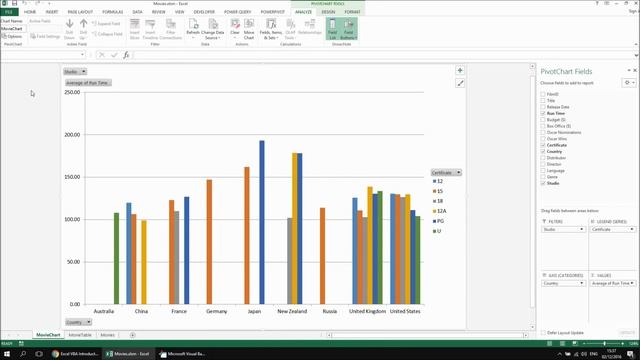Screen dimensions: 640x360
Task: Toggle the Field List button
Action: [333, 29]
